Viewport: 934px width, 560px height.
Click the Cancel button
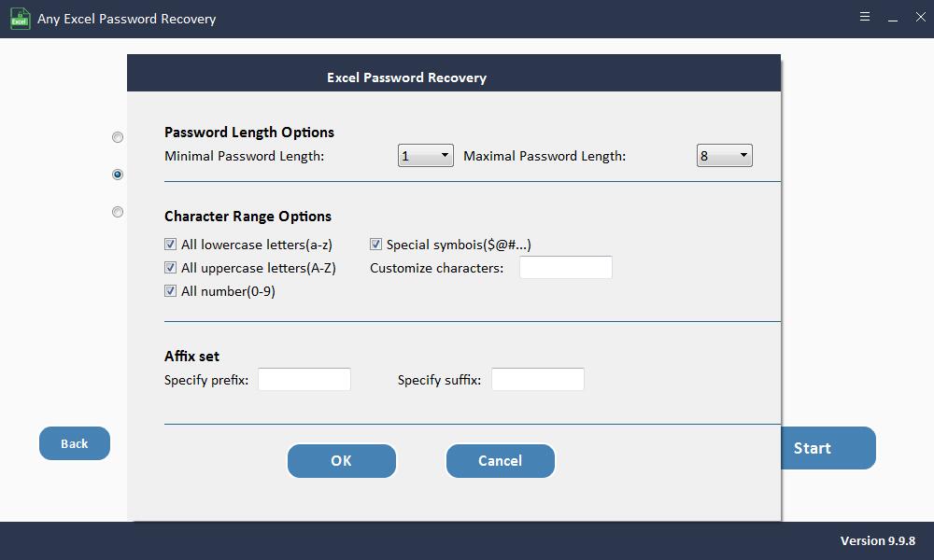point(500,460)
